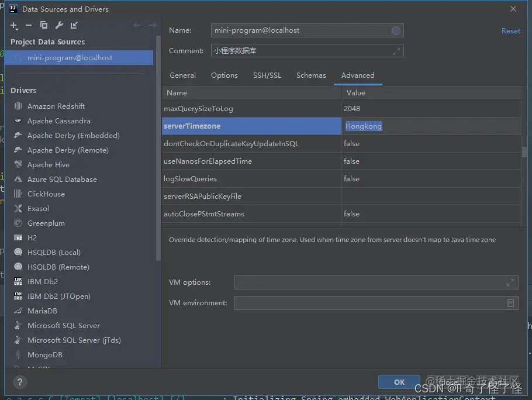Click the Back navigation arrow

click(x=137, y=25)
